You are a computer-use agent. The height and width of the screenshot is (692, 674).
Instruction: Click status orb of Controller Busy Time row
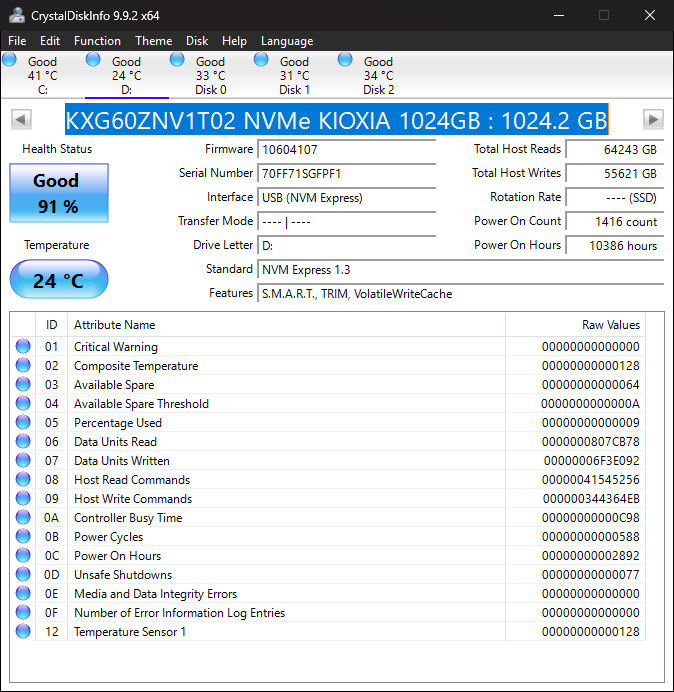[x=23, y=517]
